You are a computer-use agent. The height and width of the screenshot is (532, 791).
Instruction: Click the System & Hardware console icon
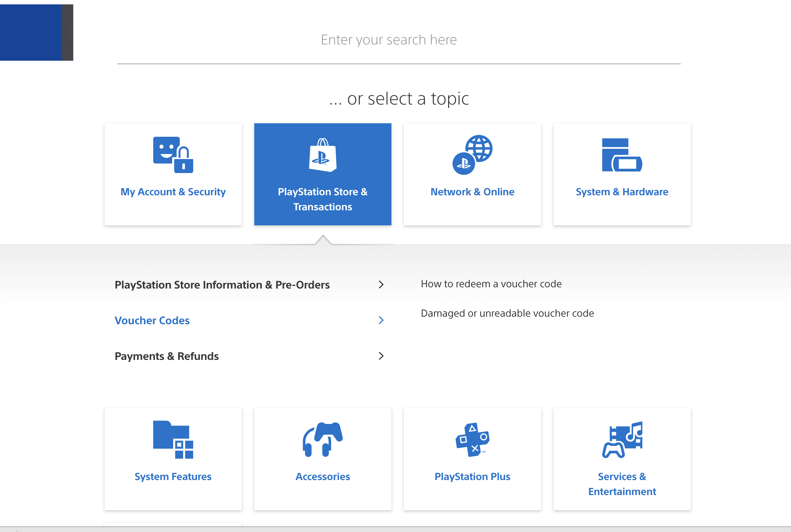click(622, 155)
